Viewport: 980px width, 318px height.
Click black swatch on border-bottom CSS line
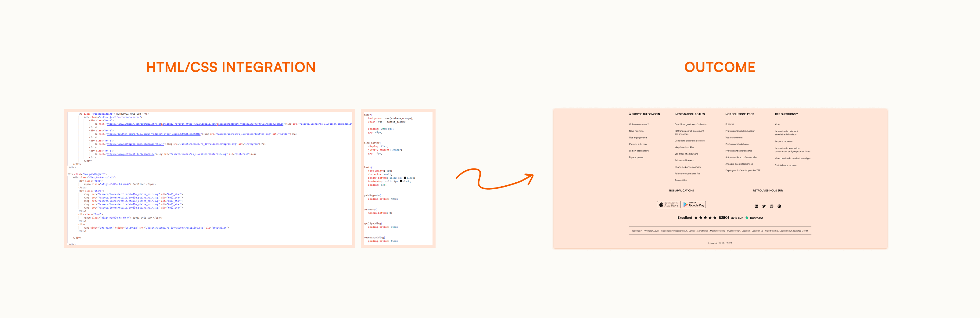click(x=405, y=178)
